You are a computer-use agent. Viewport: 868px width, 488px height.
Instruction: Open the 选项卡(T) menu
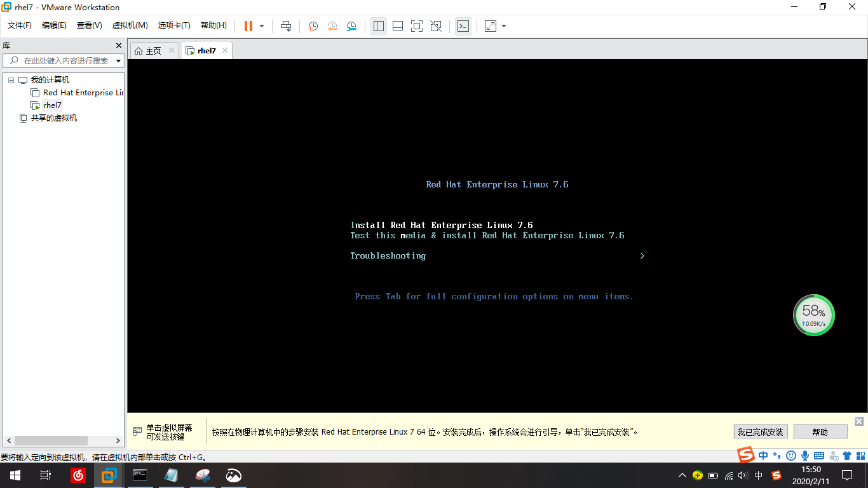(174, 25)
